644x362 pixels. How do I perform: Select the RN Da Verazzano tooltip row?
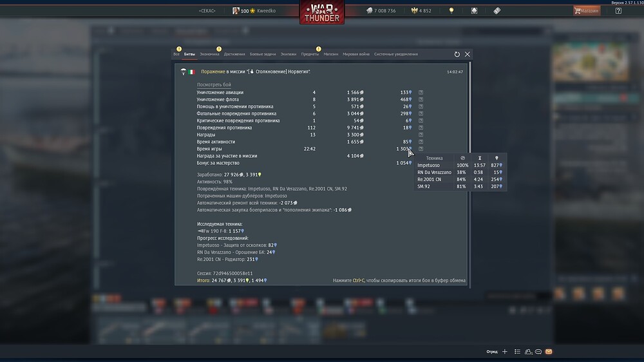pos(460,173)
